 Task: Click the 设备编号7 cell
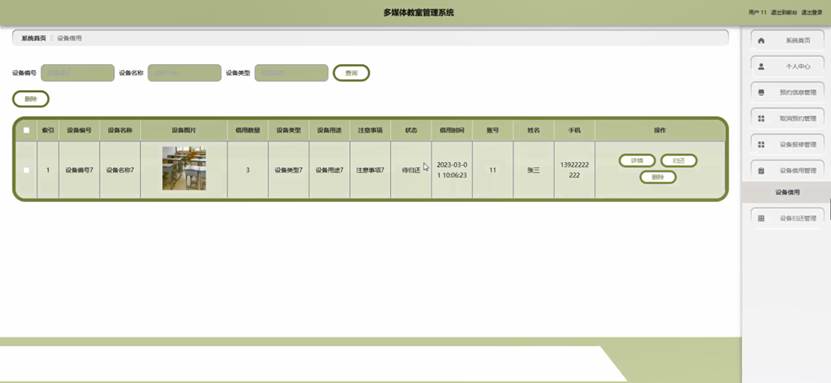79,170
